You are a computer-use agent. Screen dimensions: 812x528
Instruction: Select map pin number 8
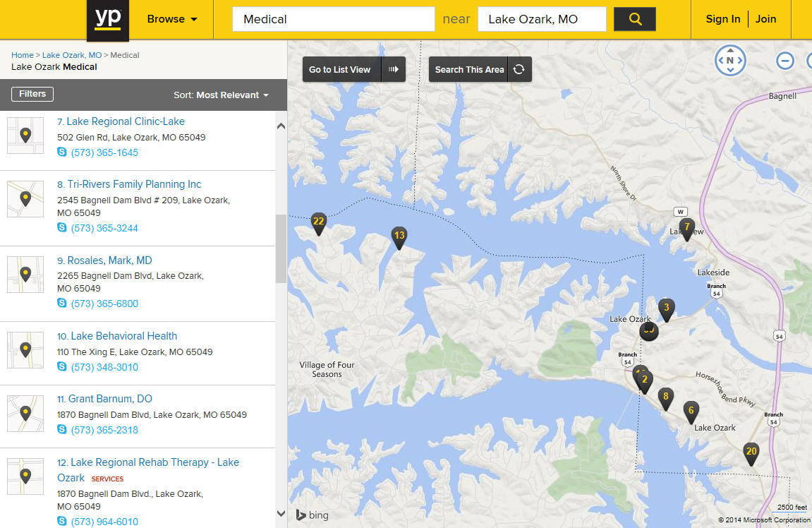(x=666, y=398)
